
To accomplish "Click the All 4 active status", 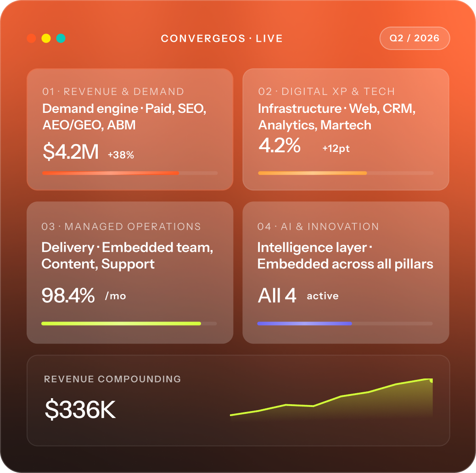I will (x=298, y=295).
